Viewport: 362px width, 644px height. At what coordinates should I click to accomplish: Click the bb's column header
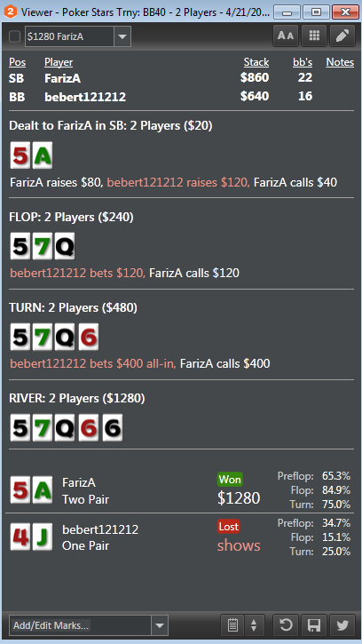303,62
